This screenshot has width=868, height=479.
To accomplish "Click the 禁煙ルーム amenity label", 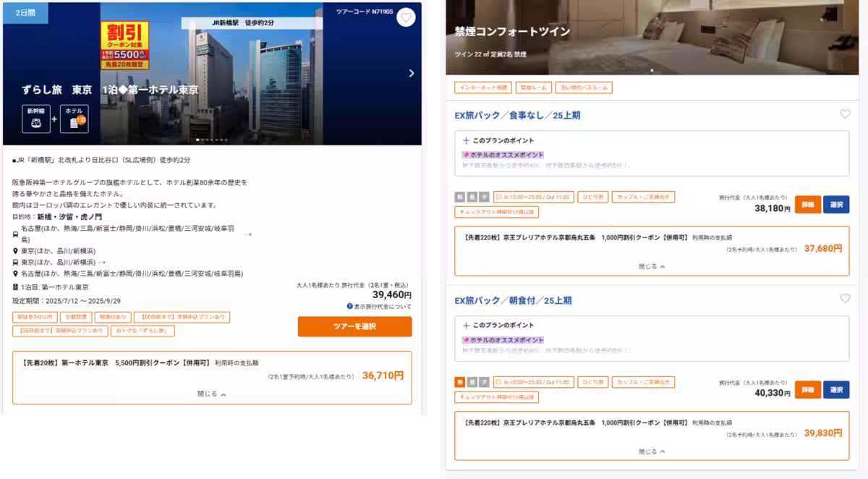I will pos(534,87).
